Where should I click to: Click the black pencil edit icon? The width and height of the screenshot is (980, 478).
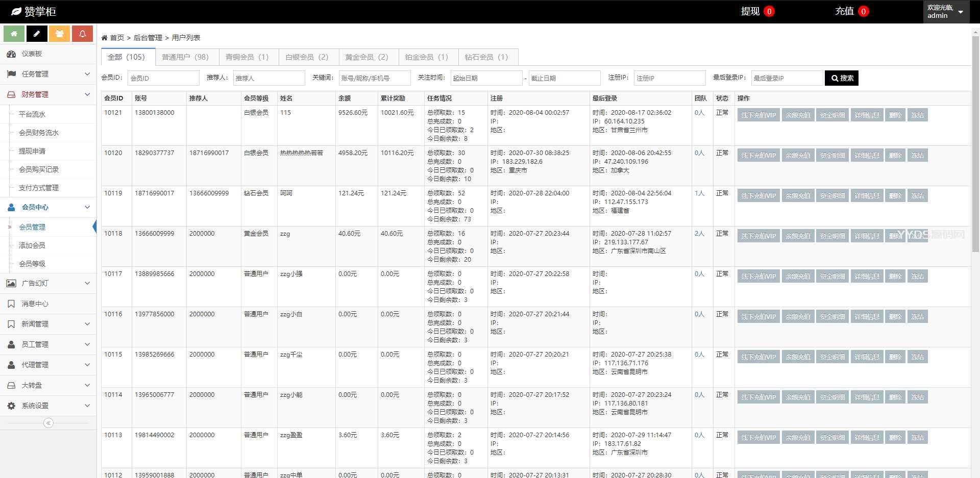click(37, 34)
